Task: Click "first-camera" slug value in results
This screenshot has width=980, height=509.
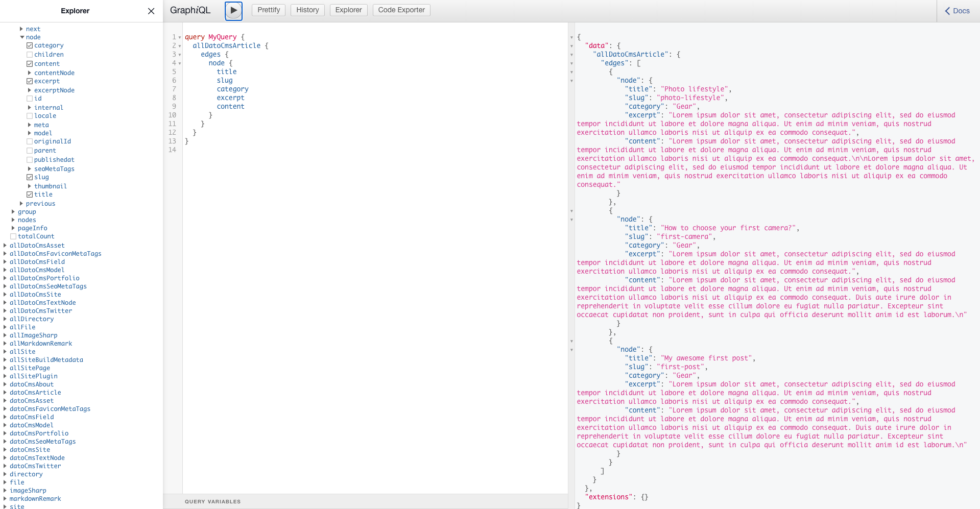Action: tap(684, 237)
